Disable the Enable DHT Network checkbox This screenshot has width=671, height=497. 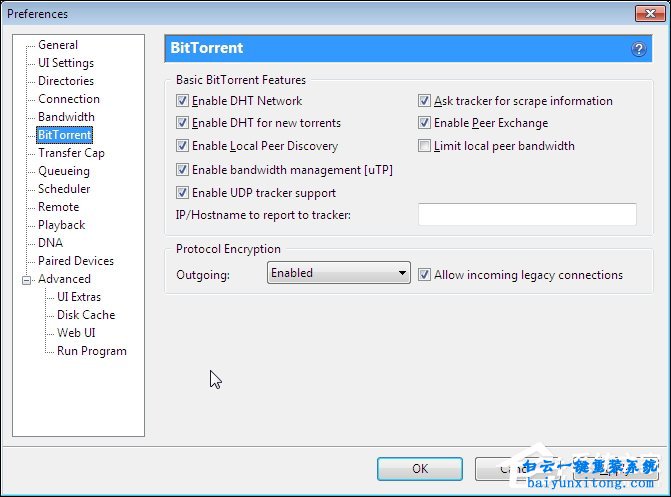tap(182, 101)
